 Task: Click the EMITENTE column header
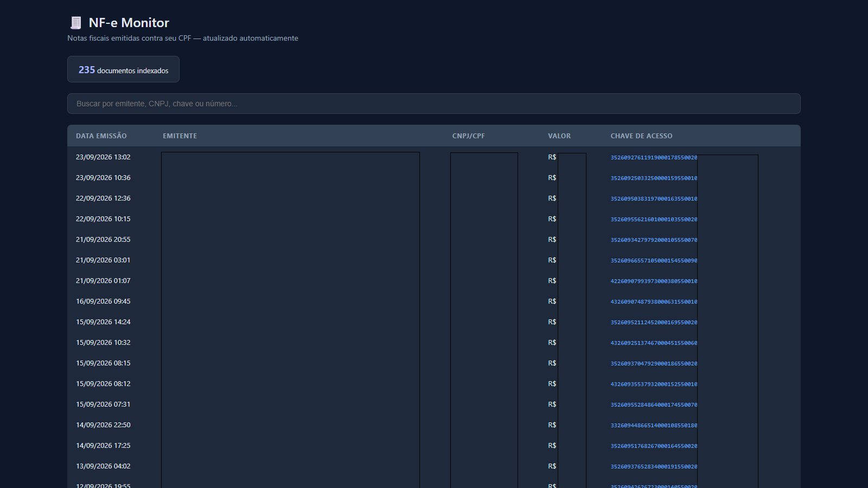coord(180,136)
